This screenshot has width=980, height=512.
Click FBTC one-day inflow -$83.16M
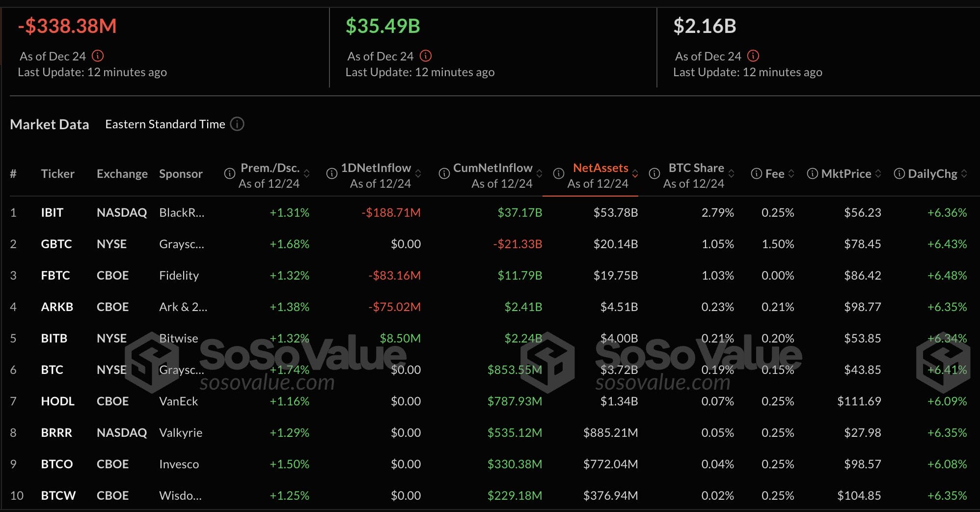point(394,276)
